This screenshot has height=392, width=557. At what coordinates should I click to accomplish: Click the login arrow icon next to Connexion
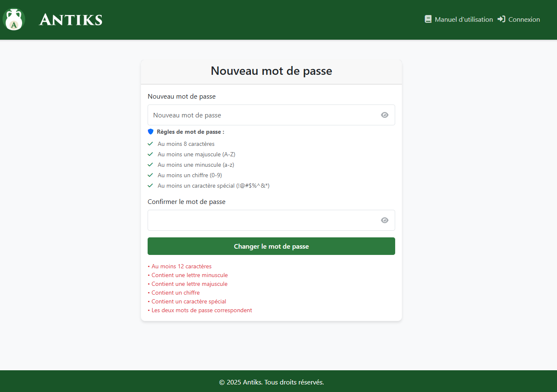click(501, 19)
